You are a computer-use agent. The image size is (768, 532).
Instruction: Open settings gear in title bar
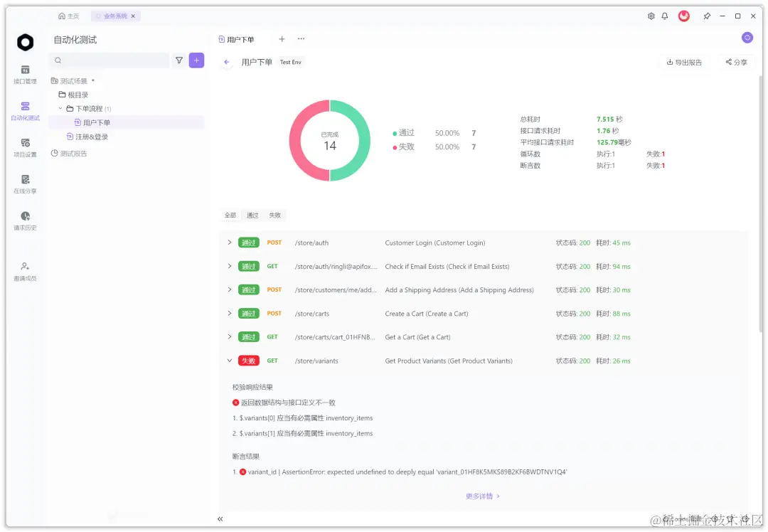pyautogui.click(x=651, y=16)
